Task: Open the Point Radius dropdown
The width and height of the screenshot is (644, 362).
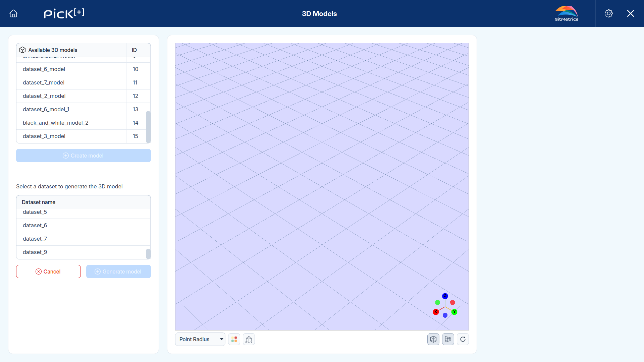Action: pos(200,339)
